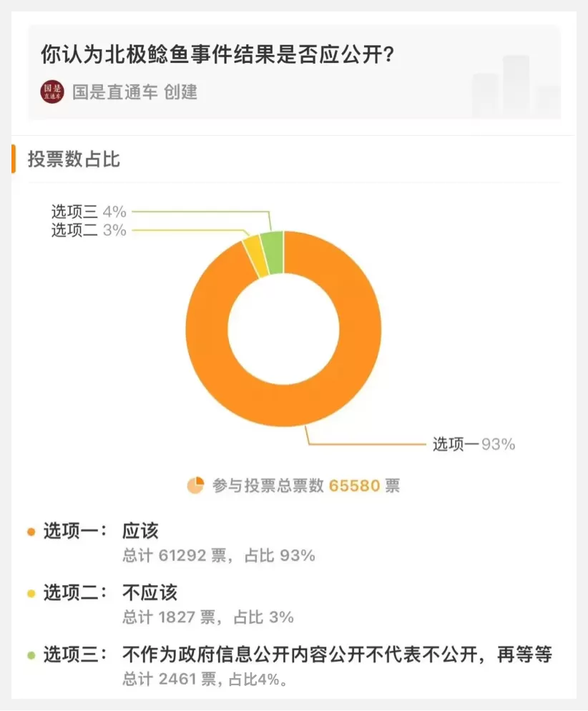588x711 pixels.
Task: Click the 国是直通车 round avatar logo
Action: (x=52, y=92)
